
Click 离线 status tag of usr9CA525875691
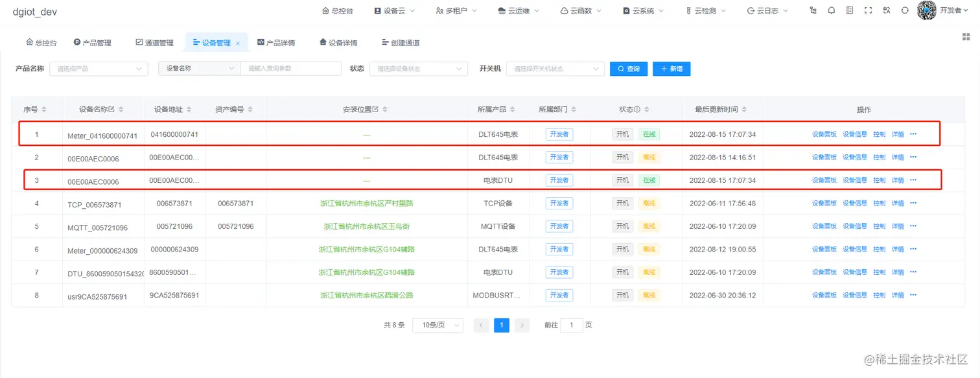tap(649, 295)
